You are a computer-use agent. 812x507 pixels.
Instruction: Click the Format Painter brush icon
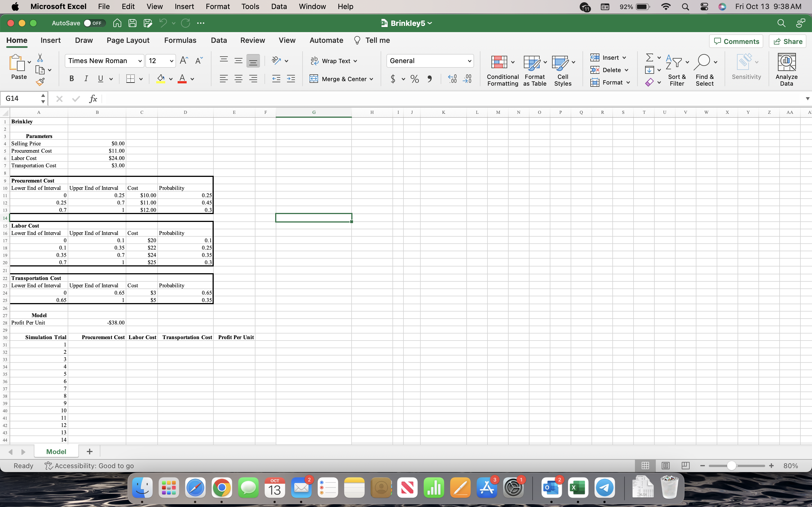40,82
